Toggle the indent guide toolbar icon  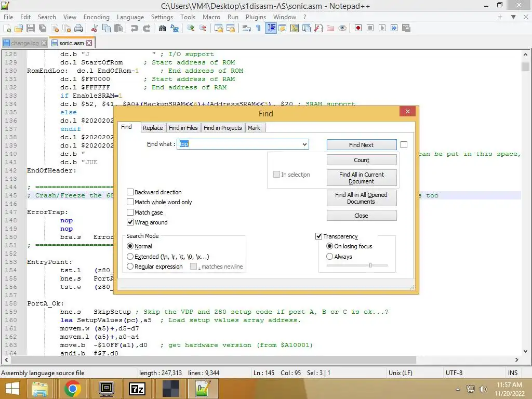271,28
